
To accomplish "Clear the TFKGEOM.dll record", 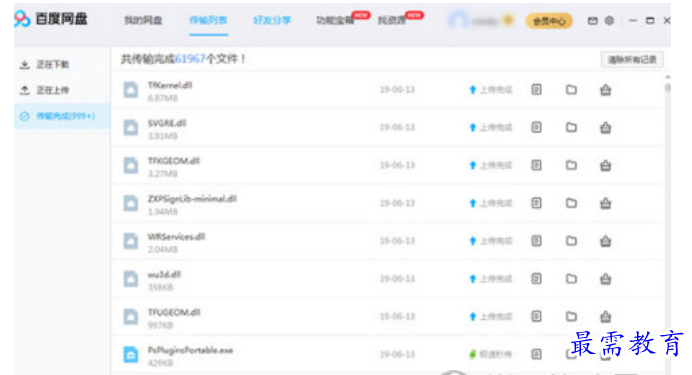I will point(606,165).
